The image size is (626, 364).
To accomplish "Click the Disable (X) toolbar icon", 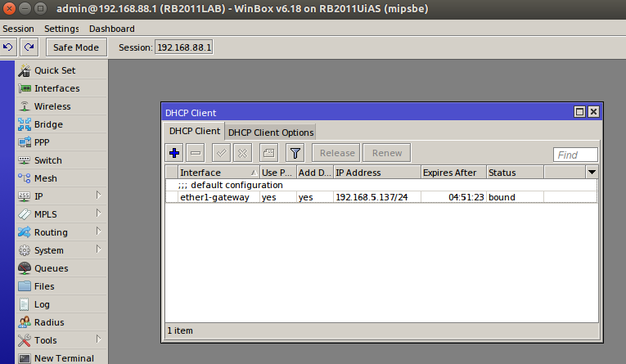I will (242, 153).
